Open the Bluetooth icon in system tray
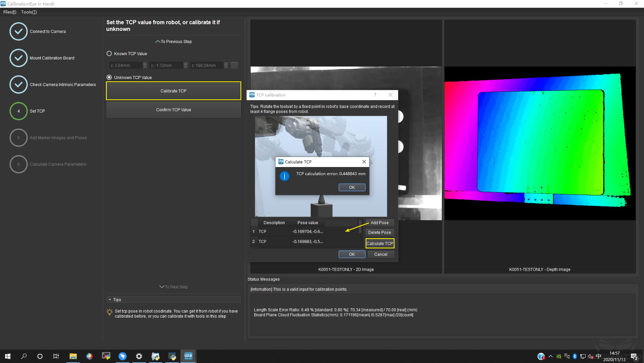 click(x=574, y=356)
